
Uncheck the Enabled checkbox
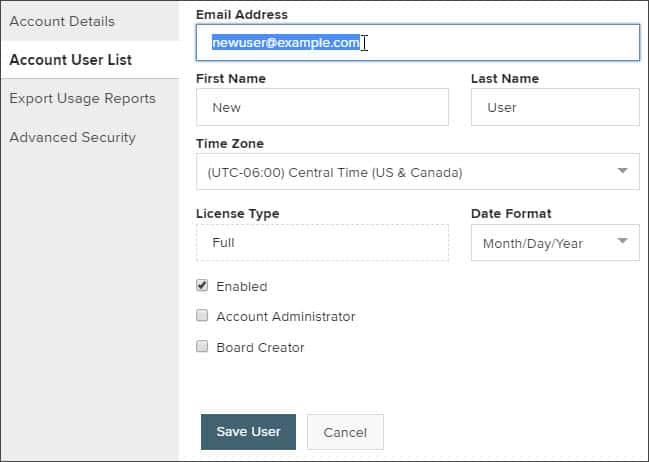click(x=202, y=286)
